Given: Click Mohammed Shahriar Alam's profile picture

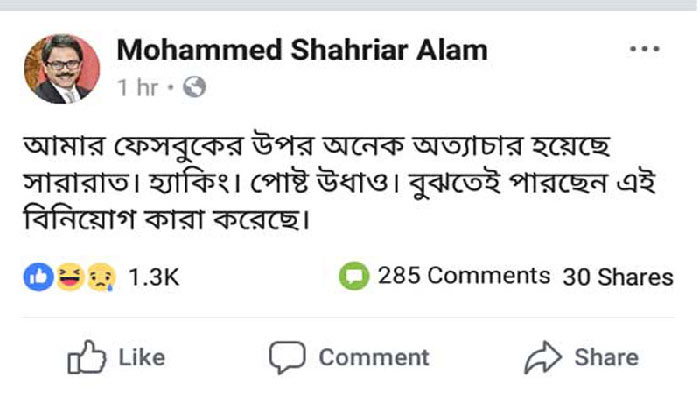Looking at the screenshot, I should 62,69.
